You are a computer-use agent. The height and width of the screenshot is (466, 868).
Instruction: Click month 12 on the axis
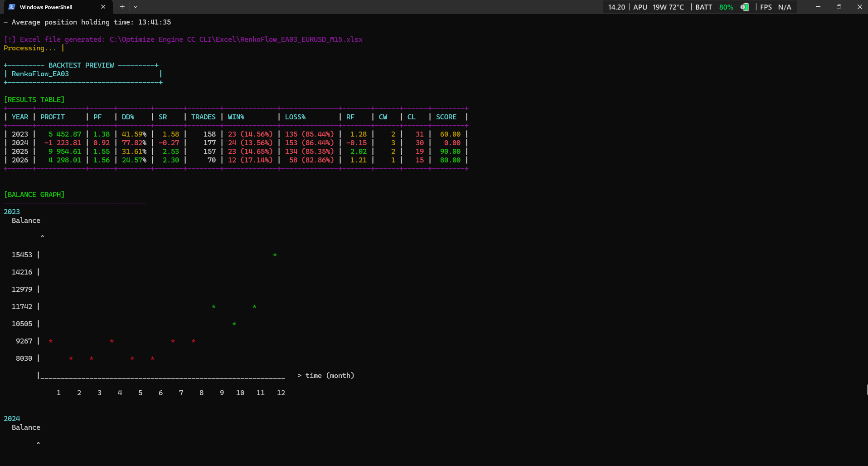[281, 393]
